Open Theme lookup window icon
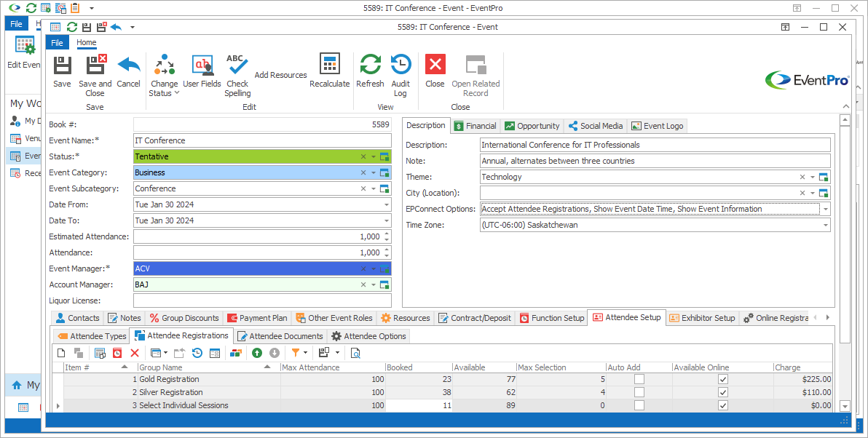Viewport: 868px width, 438px height. (x=824, y=177)
